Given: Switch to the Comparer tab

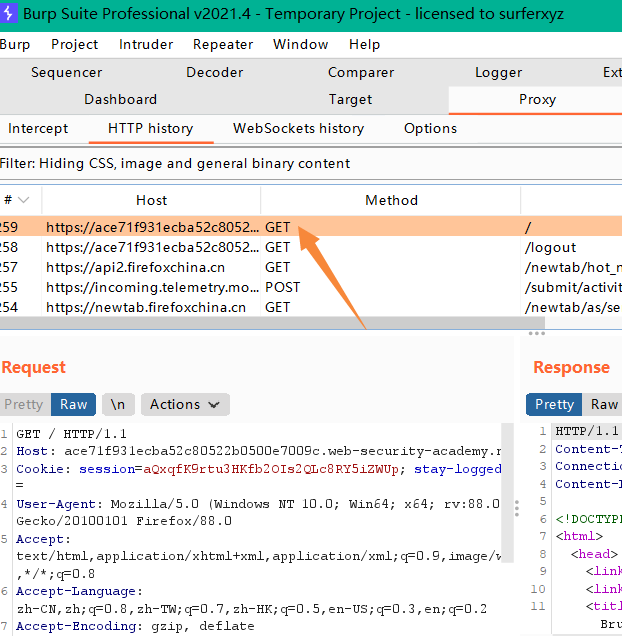Looking at the screenshot, I should coord(361,72).
